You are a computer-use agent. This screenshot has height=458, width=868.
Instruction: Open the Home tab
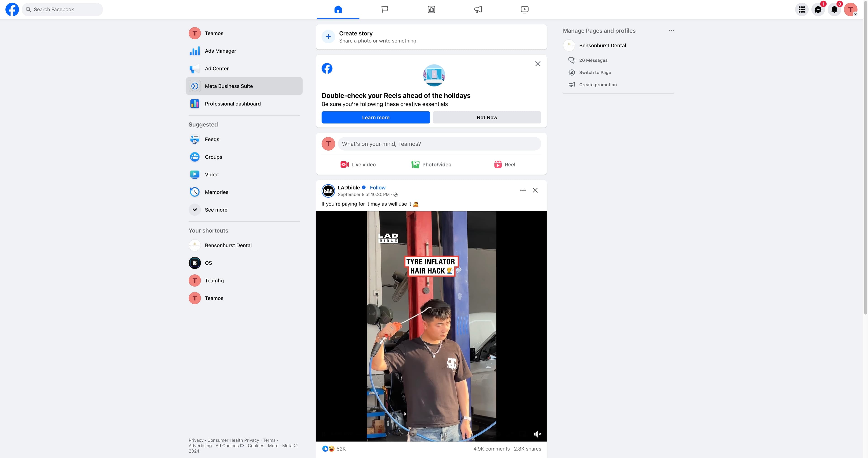pos(338,9)
